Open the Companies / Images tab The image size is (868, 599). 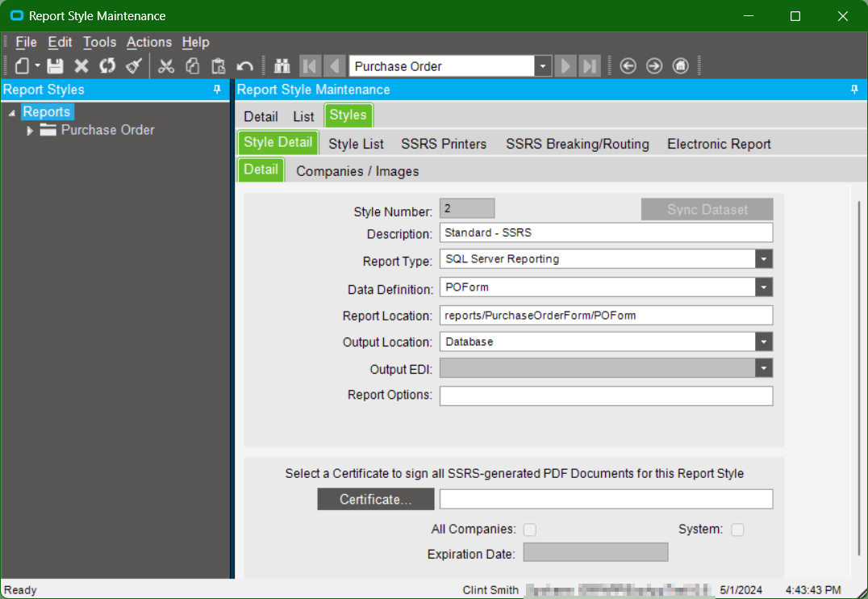357,171
